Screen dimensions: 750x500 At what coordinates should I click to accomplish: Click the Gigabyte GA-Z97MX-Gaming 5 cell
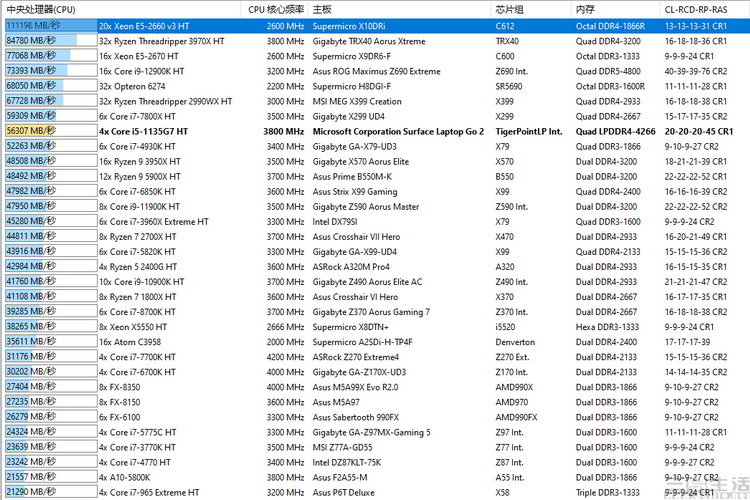point(371,433)
